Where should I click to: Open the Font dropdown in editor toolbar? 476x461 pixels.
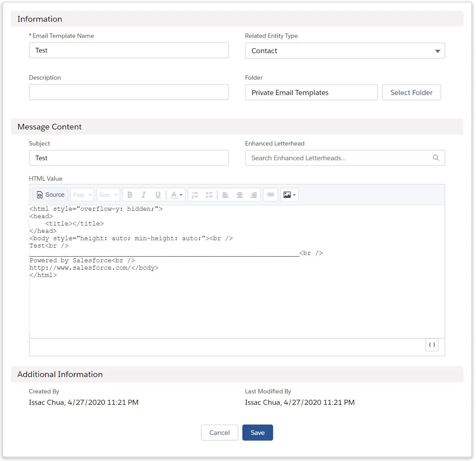[x=82, y=195]
